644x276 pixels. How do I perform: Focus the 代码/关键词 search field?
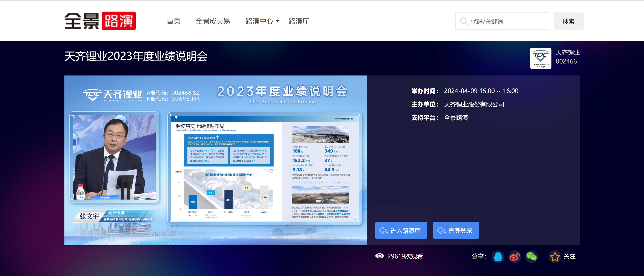502,21
